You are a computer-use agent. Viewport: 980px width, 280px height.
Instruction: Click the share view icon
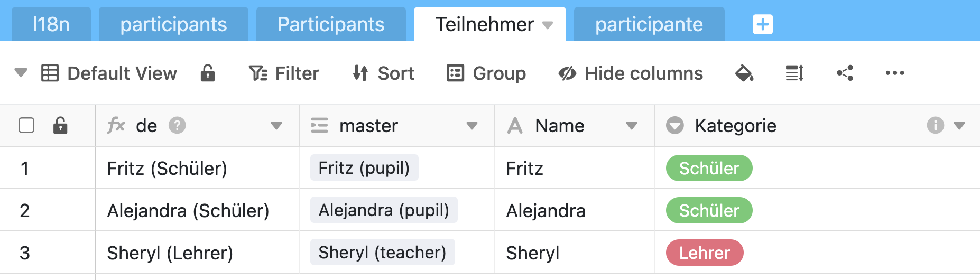click(x=845, y=73)
